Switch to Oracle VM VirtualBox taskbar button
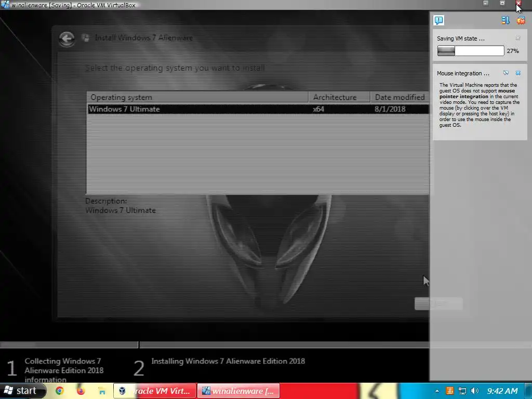 pyautogui.click(x=155, y=391)
